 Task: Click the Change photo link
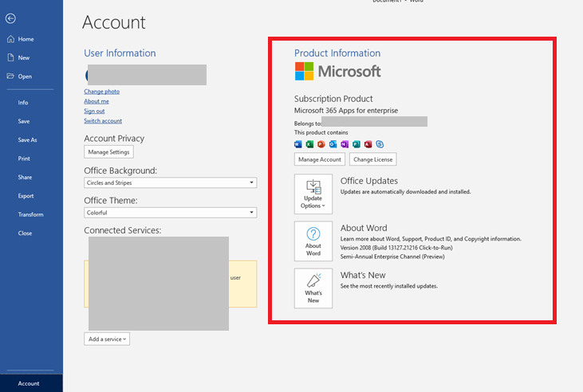tap(102, 92)
